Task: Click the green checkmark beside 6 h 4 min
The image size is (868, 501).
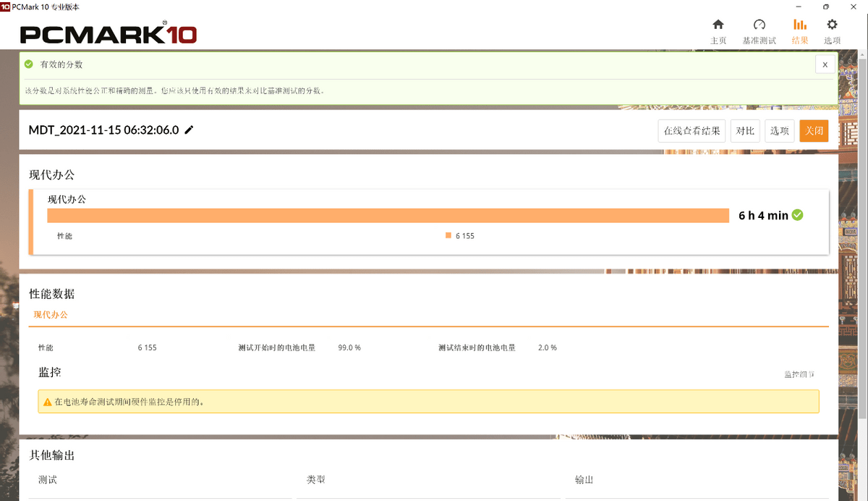Action: pyautogui.click(x=797, y=215)
